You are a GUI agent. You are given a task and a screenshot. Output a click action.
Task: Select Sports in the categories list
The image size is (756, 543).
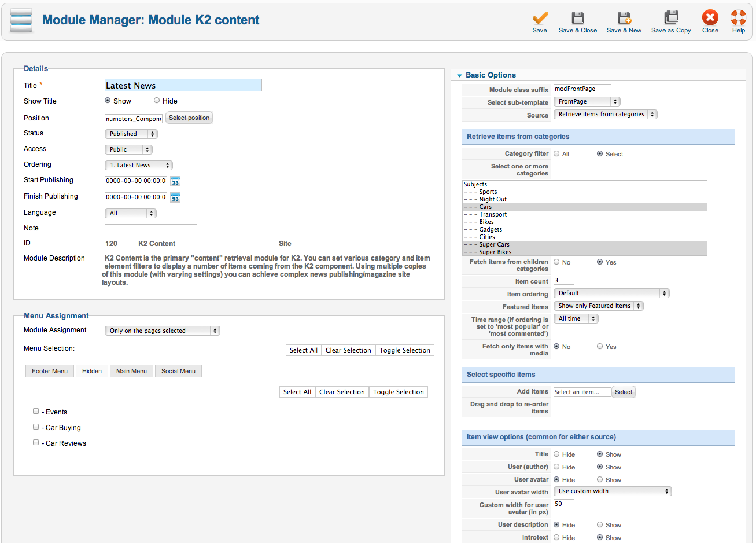pos(585,192)
